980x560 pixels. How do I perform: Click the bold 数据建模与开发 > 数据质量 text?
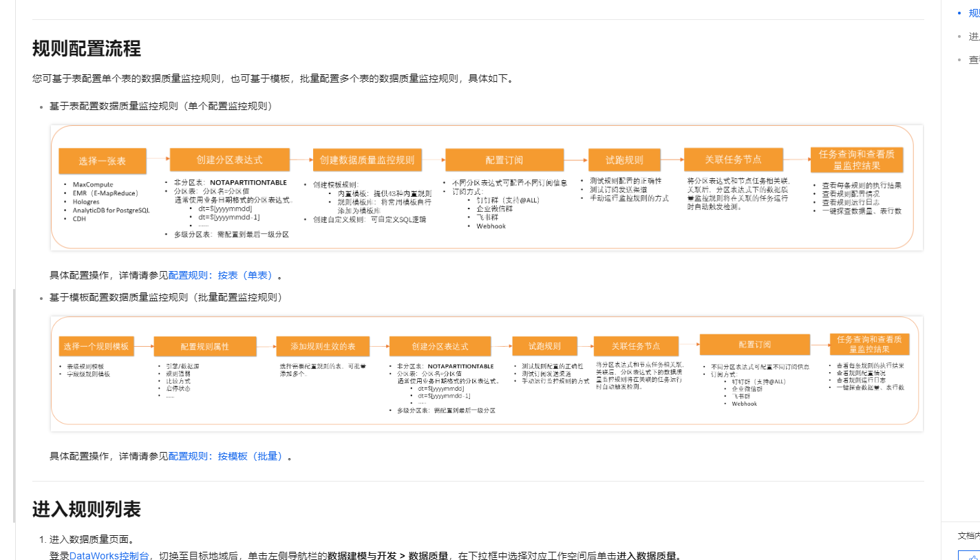coord(388,556)
